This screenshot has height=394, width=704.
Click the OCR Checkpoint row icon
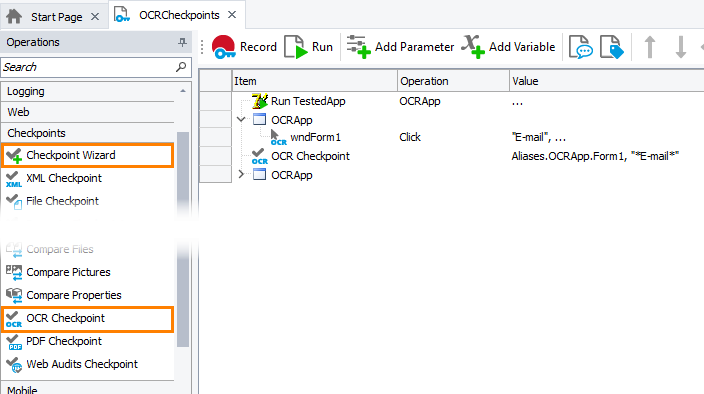[260, 157]
